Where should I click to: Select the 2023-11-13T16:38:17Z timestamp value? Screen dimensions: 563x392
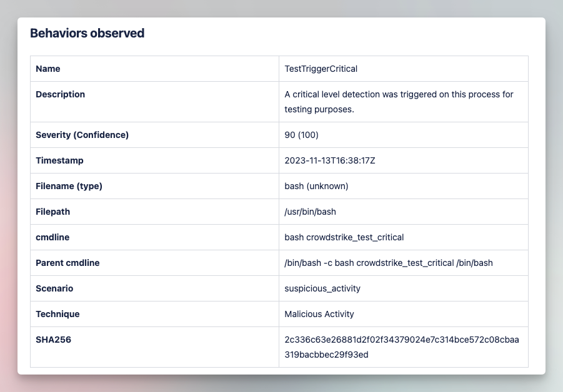tap(329, 160)
